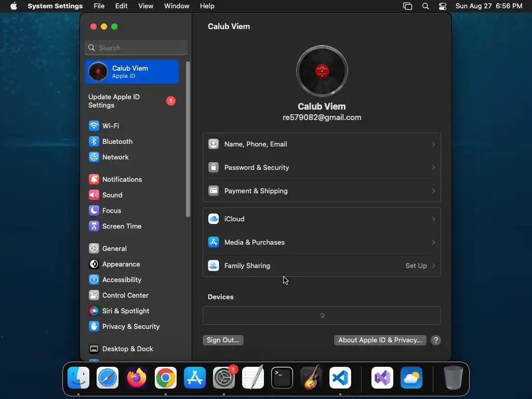532x399 pixels.
Task: Open the File menu
Action: [x=99, y=6]
